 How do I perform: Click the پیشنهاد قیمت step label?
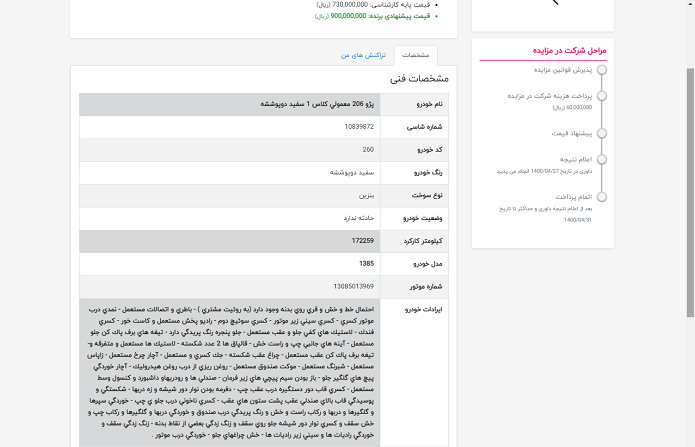pos(572,132)
